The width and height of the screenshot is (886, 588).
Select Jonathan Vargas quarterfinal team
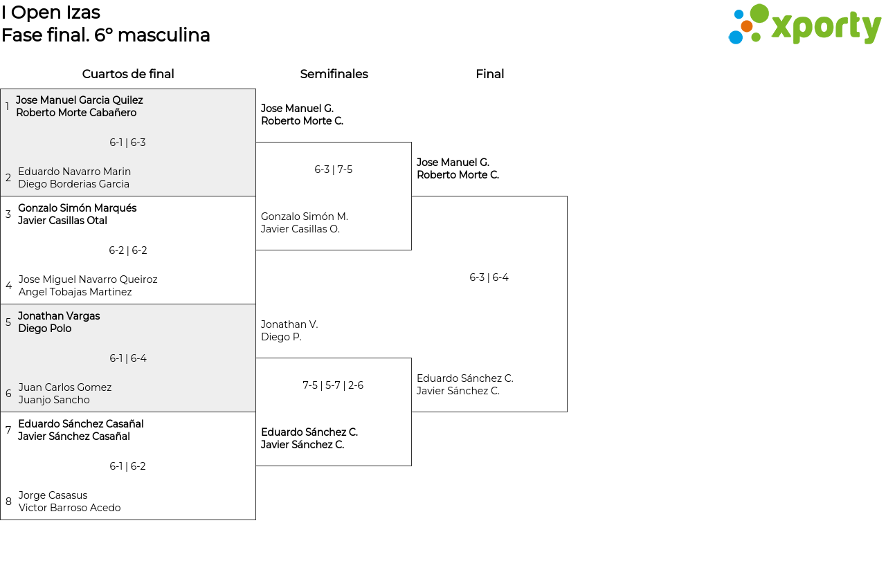(x=59, y=322)
